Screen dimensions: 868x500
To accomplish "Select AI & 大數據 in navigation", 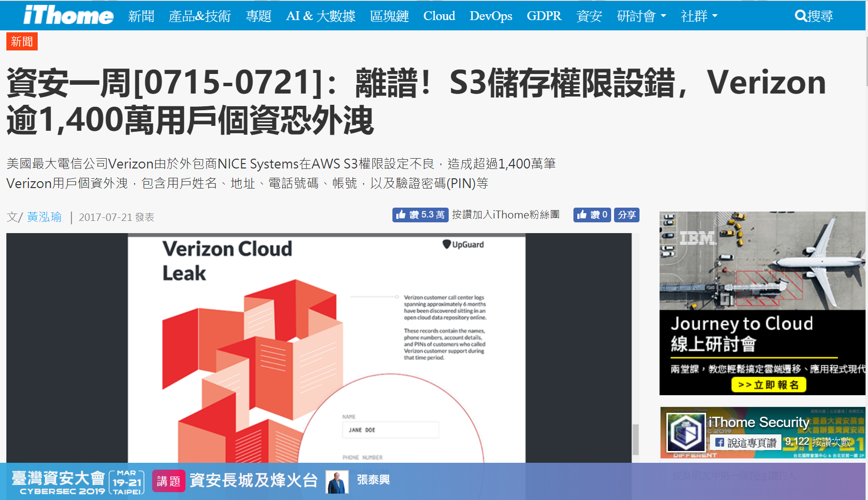I will (320, 16).
